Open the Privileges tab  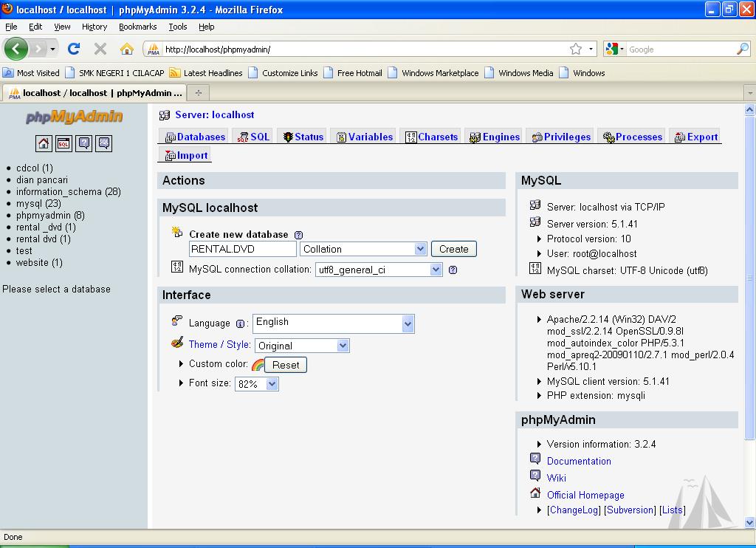(561, 137)
